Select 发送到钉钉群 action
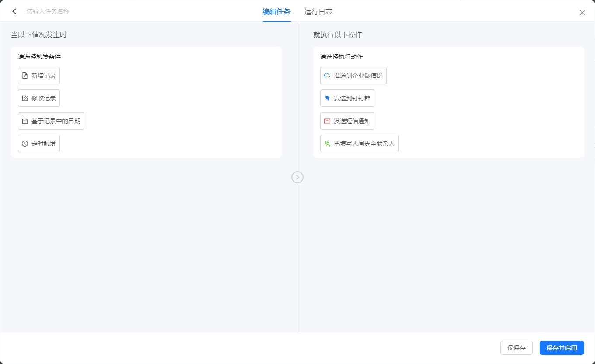This screenshot has height=364, width=595. (347, 98)
